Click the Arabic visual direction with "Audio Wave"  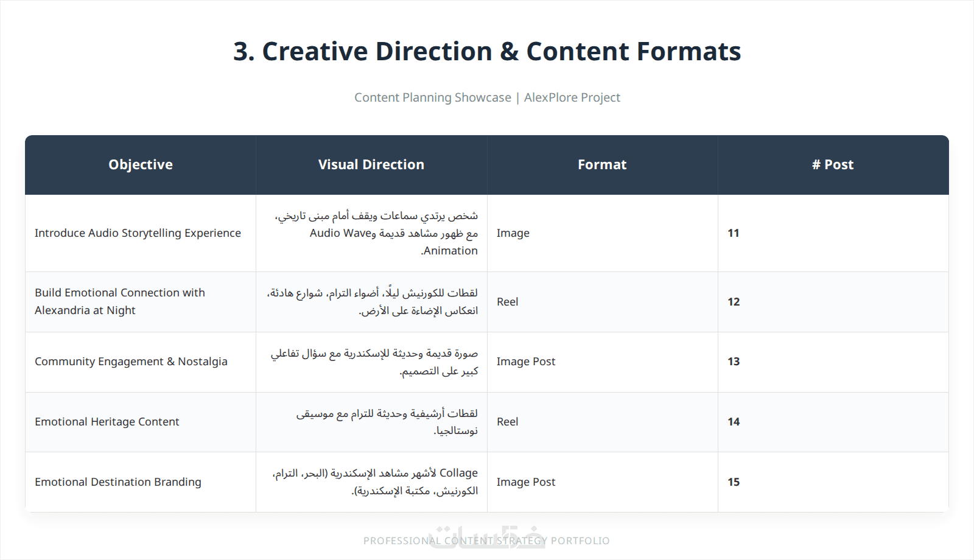pos(371,233)
